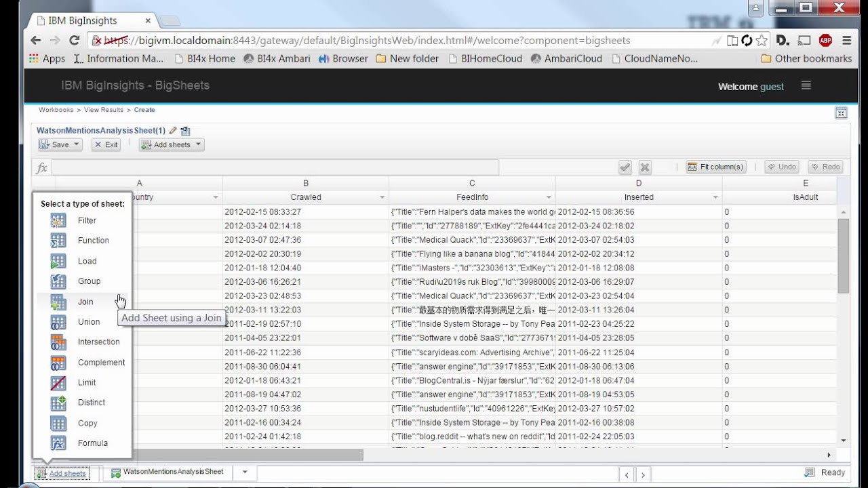This screenshot has height=488, width=868.
Task: Click the pencil rename icon beside sheet title
Action: click(x=173, y=131)
